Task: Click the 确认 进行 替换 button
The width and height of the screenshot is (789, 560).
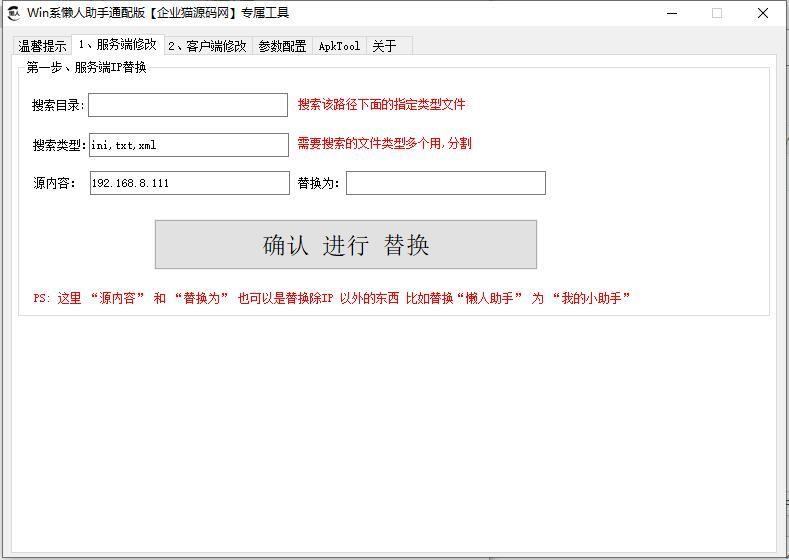Action: (346, 245)
